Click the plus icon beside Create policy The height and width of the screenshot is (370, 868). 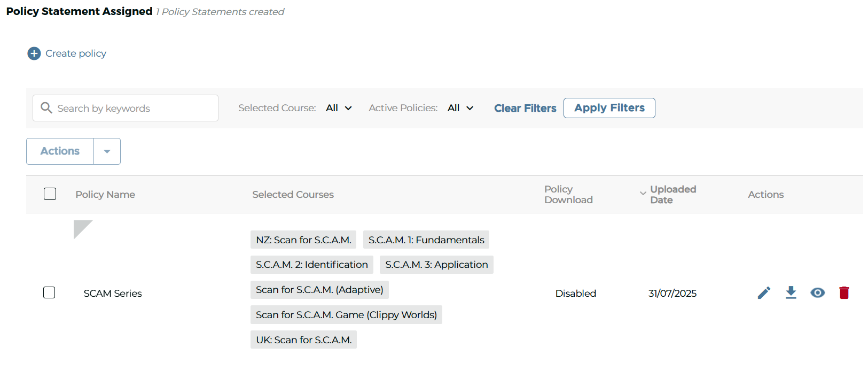pyautogui.click(x=34, y=53)
